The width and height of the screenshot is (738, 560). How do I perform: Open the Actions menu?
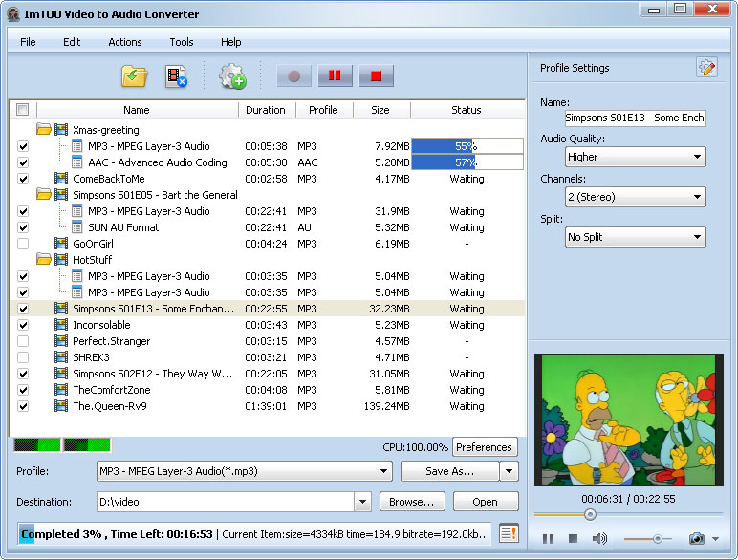124,42
